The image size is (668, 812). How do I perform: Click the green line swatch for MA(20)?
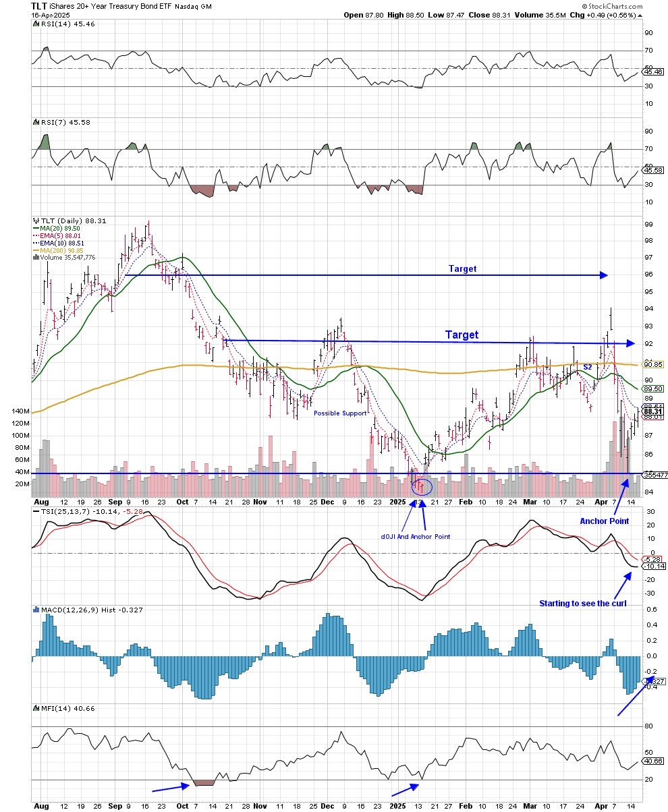click(x=35, y=228)
